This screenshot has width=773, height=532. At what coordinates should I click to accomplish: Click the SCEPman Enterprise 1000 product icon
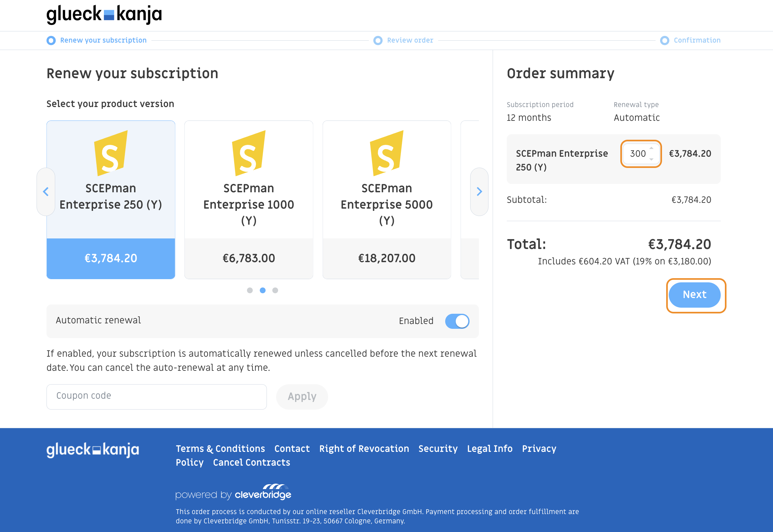coord(249,153)
